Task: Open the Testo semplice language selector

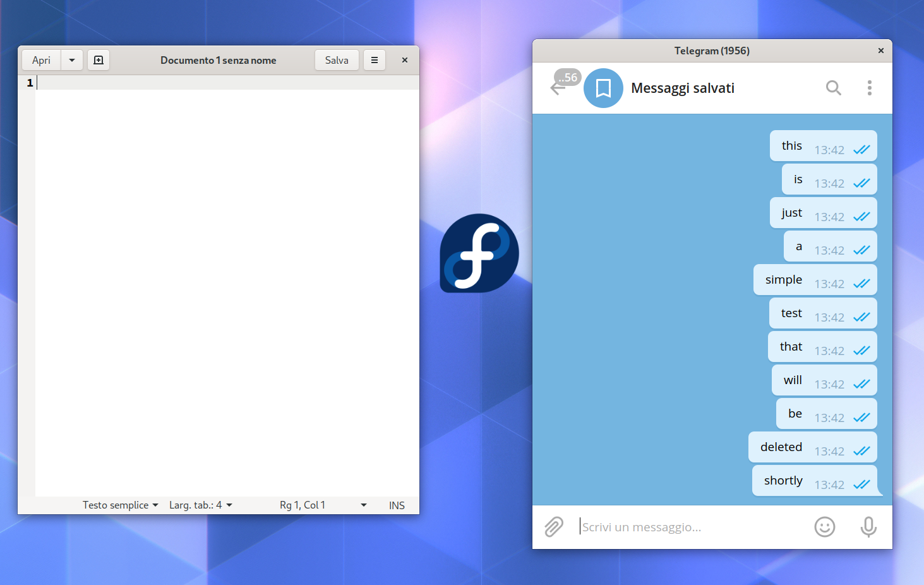Action: coord(120,505)
